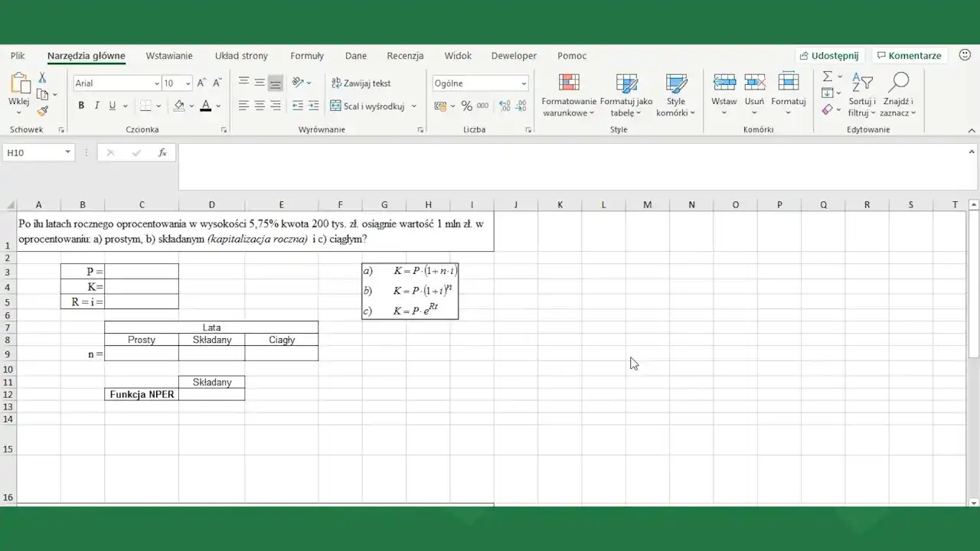This screenshot has height=551, width=980.
Task: Switch to the Dane tab
Action: (x=356, y=56)
